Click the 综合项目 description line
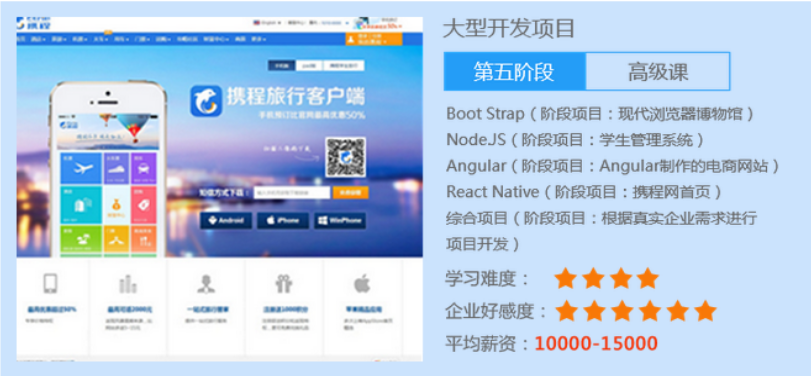 [602, 218]
